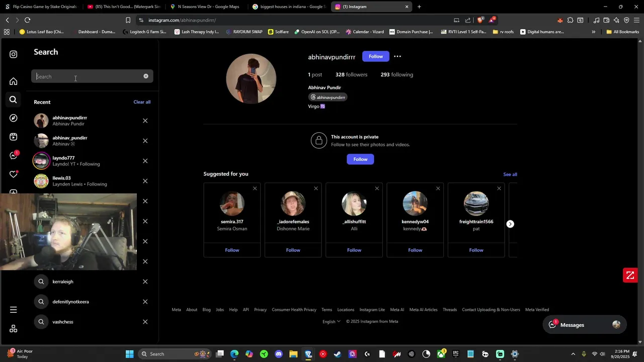Clear the search field with X icon
Screen dimensions: 644x362
(146, 76)
